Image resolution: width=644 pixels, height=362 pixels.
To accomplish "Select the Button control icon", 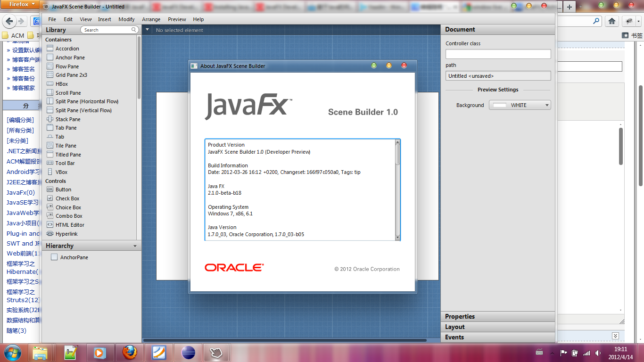I will coord(50,189).
